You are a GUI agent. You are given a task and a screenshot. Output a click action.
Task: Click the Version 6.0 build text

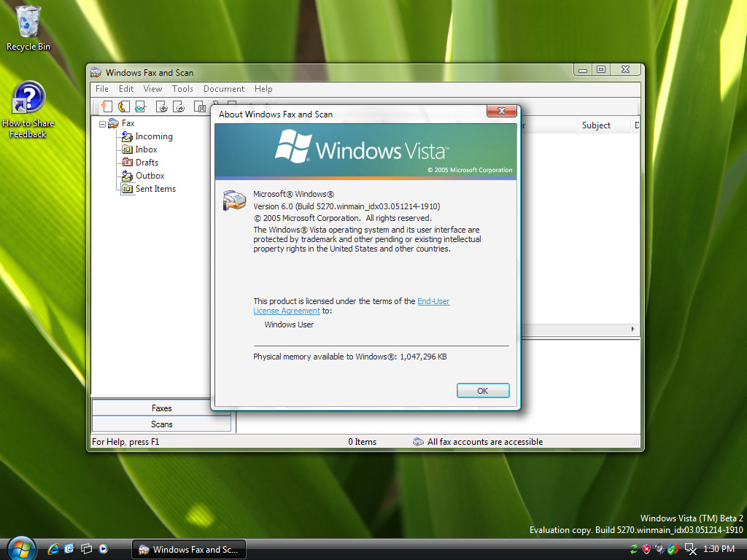(x=347, y=206)
